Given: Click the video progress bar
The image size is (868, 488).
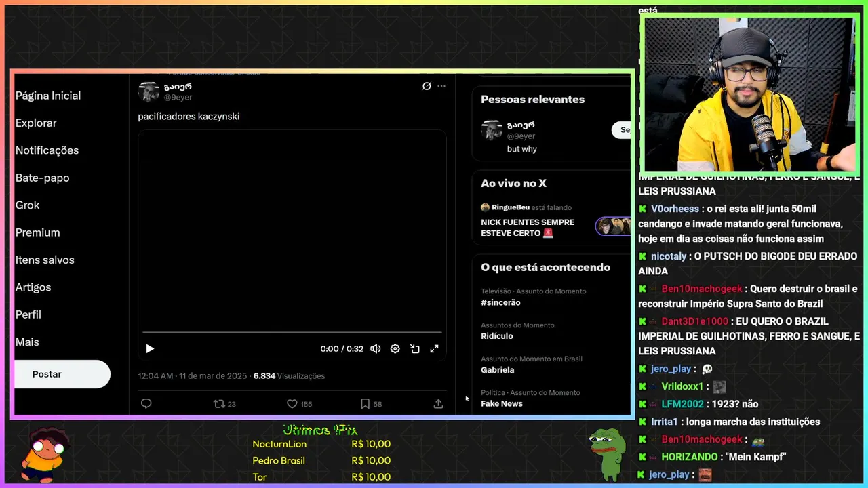Looking at the screenshot, I should [292, 332].
